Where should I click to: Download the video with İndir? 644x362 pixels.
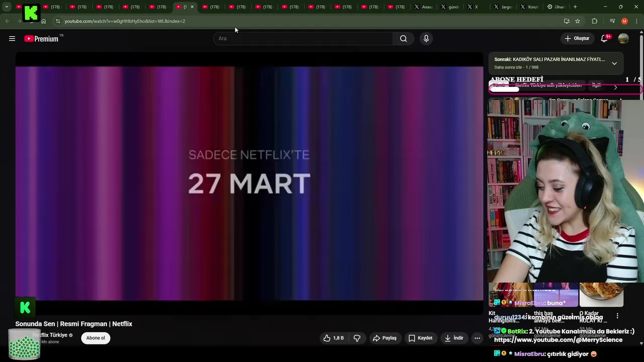click(x=454, y=338)
